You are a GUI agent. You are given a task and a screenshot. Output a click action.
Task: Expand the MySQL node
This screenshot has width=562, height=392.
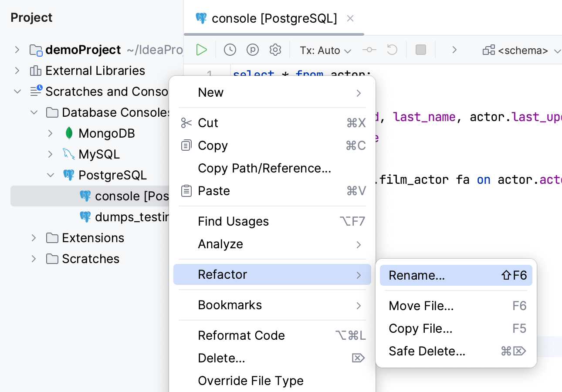tap(50, 154)
